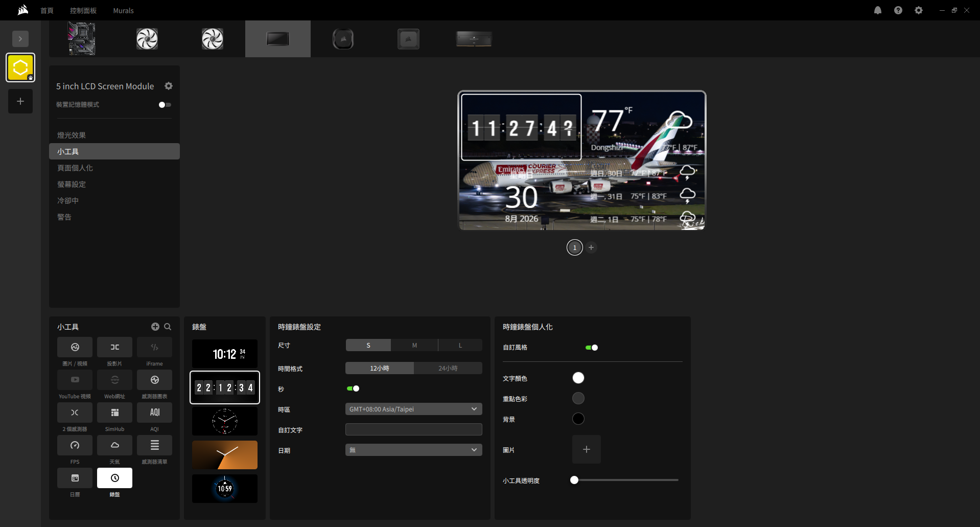Set clock size to M
The width and height of the screenshot is (980, 527).
[414, 346]
